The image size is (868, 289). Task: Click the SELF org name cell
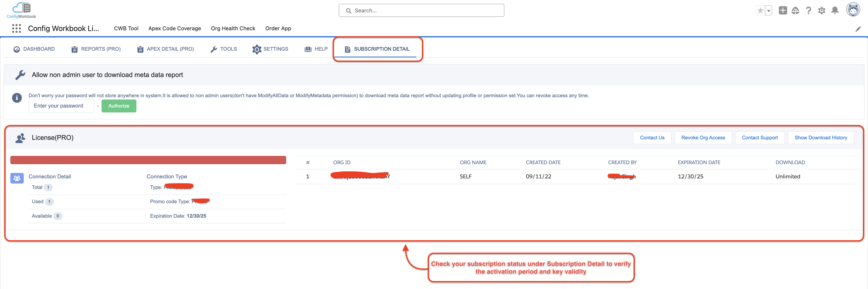pos(465,177)
